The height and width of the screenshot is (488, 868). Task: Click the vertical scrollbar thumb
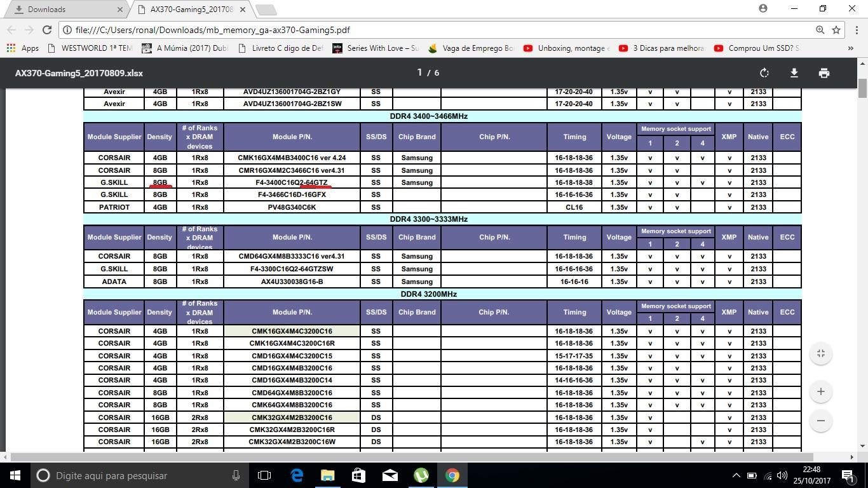point(862,88)
